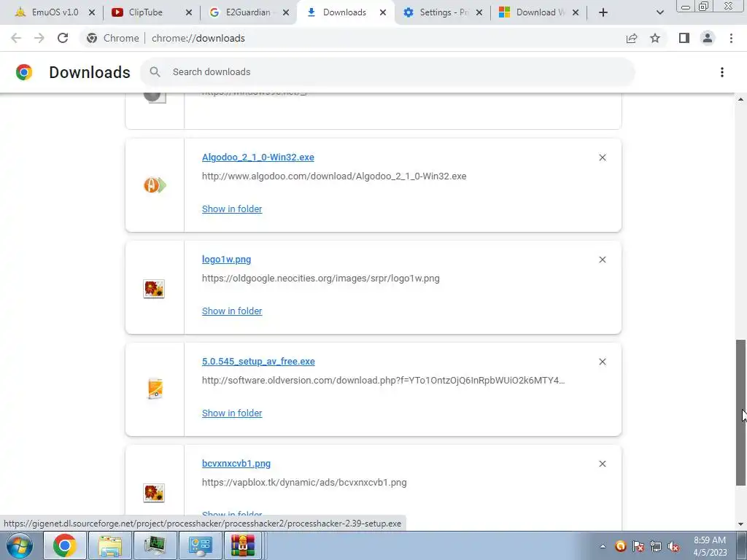Click the Chrome taskbar icon
Image resolution: width=747 pixels, height=560 pixels.
click(65, 545)
